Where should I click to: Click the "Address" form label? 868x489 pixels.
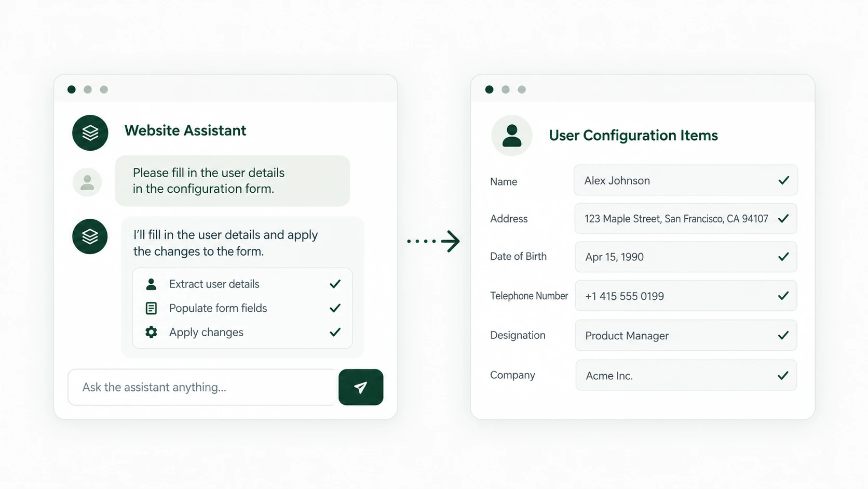509,219
